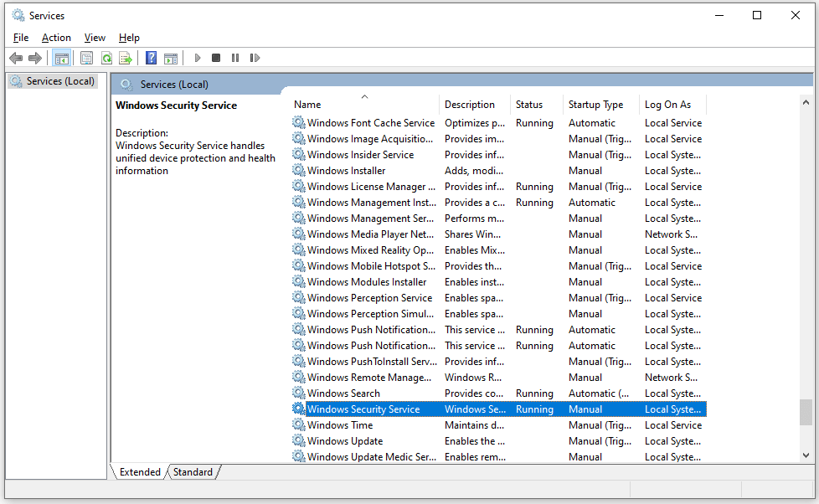Image resolution: width=819 pixels, height=504 pixels.
Task: Select Windows Management Ser... service row
Action: (x=499, y=219)
